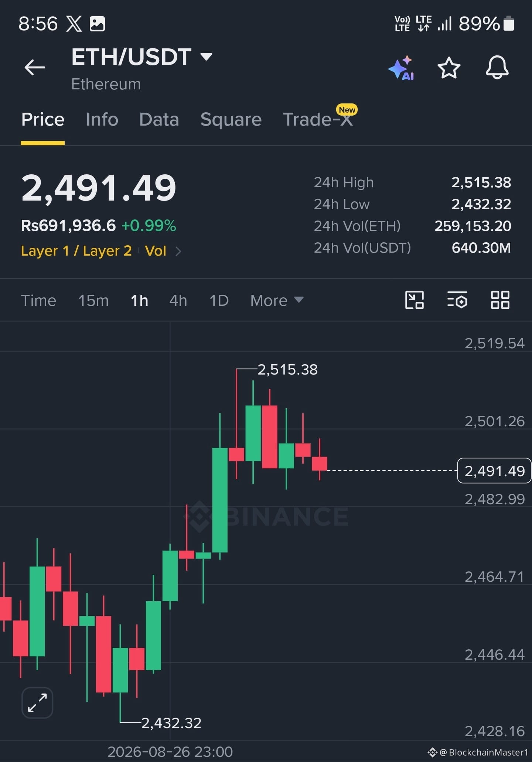
Task: Open chart indicator settings icon
Action: click(x=457, y=300)
